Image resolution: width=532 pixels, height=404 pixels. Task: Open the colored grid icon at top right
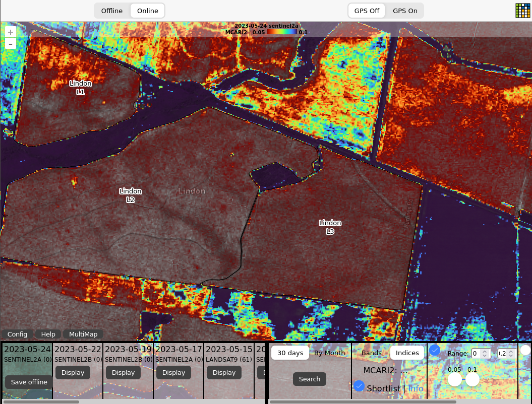(x=522, y=11)
